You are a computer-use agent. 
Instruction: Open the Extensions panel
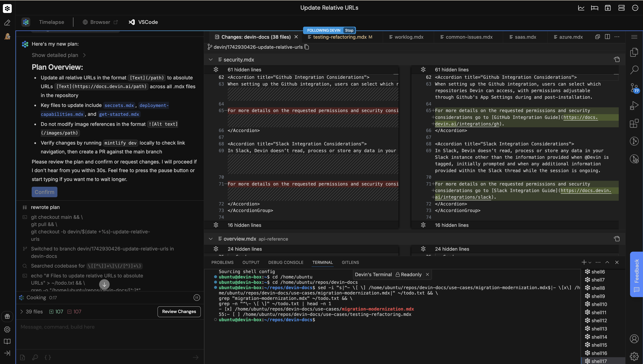(x=634, y=123)
